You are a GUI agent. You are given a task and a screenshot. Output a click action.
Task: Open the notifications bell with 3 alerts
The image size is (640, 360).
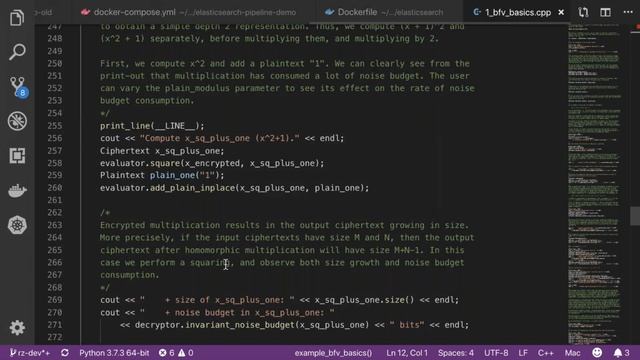click(x=622, y=353)
